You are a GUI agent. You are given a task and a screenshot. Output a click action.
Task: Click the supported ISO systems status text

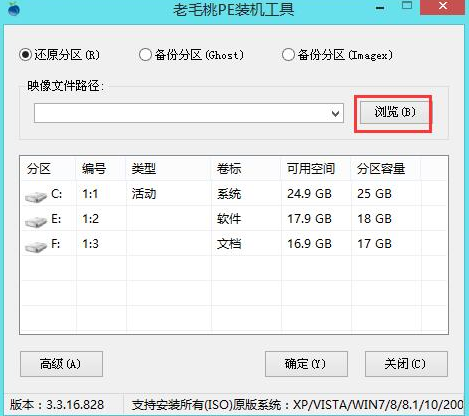tap(297, 405)
